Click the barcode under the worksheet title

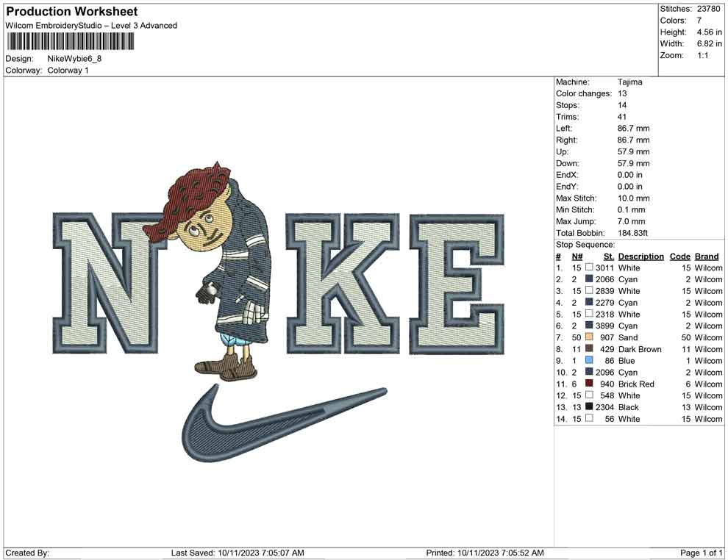(71, 42)
